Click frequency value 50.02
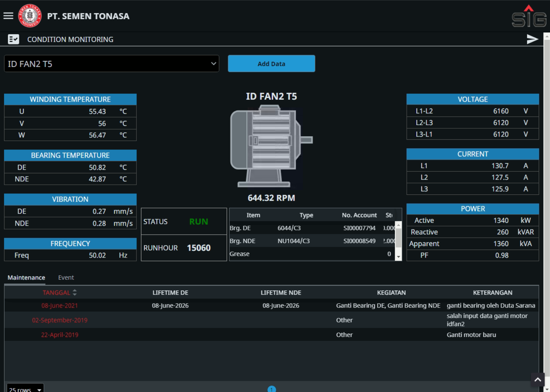This screenshot has width=550, height=392. 97,255
